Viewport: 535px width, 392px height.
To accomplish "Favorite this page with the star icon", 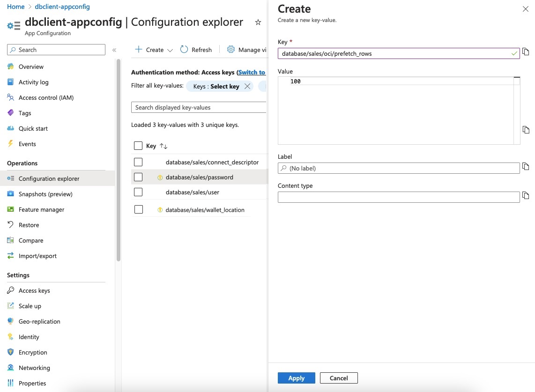I will (258, 22).
